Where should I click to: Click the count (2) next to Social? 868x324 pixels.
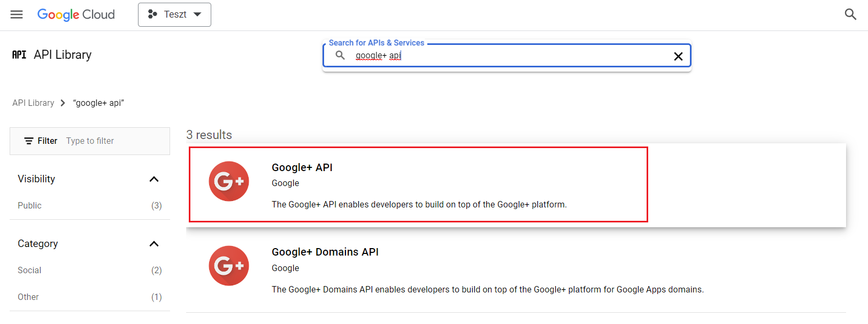tap(156, 270)
